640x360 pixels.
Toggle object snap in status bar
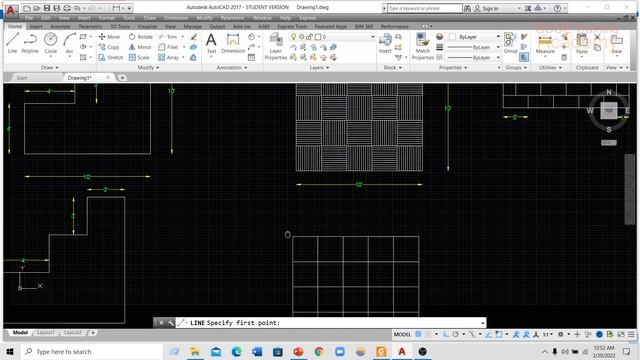tap(499, 334)
